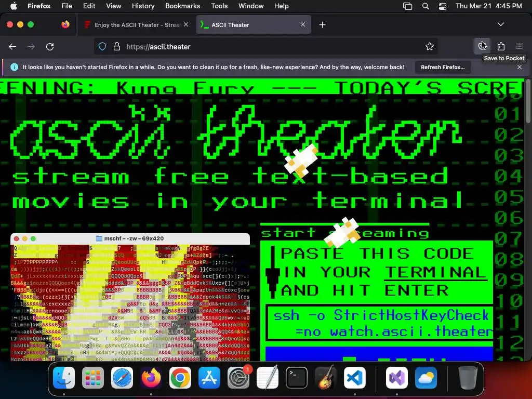Click the forward navigation arrow
Viewport: 532px width, 399px height.
[31, 46]
